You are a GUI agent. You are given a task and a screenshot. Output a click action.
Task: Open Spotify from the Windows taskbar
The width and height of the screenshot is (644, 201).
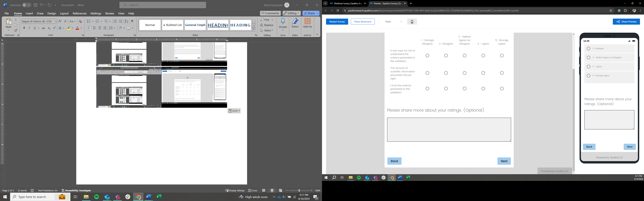point(96,197)
